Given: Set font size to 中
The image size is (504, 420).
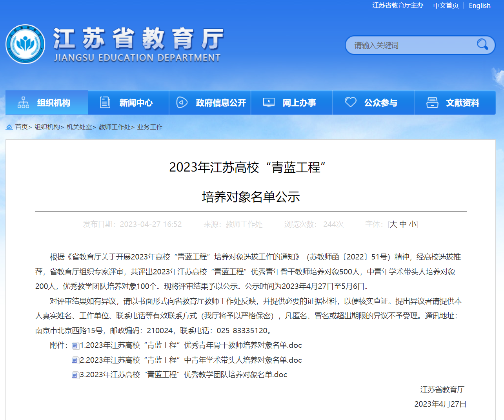Looking at the screenshot, I should tap(403, 224).
